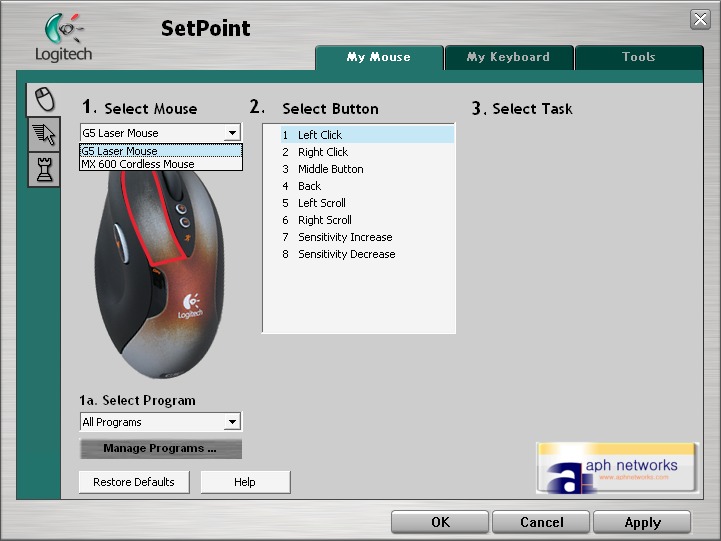Screen dimensions: 721x541
Task: Open the chess rook game settings icon
Action: point(44,169)
